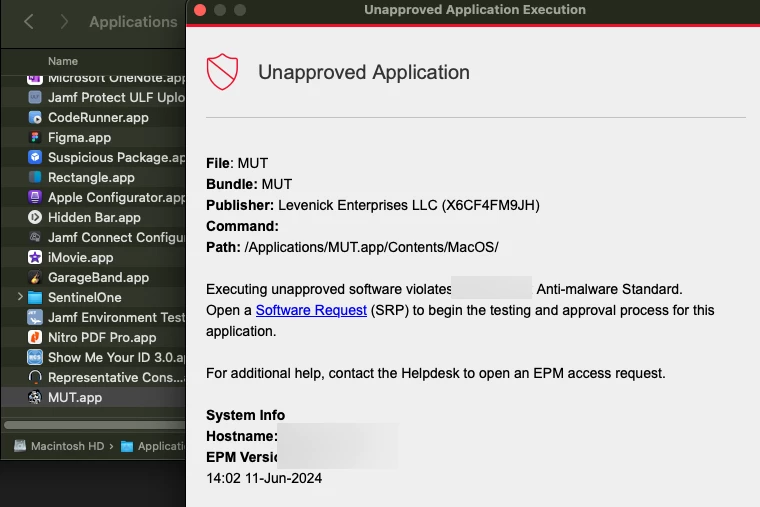Viewport: 760px width, 507px height.
Task: Click Macintosh HD text in the path bar
Action: click(67, 446)
